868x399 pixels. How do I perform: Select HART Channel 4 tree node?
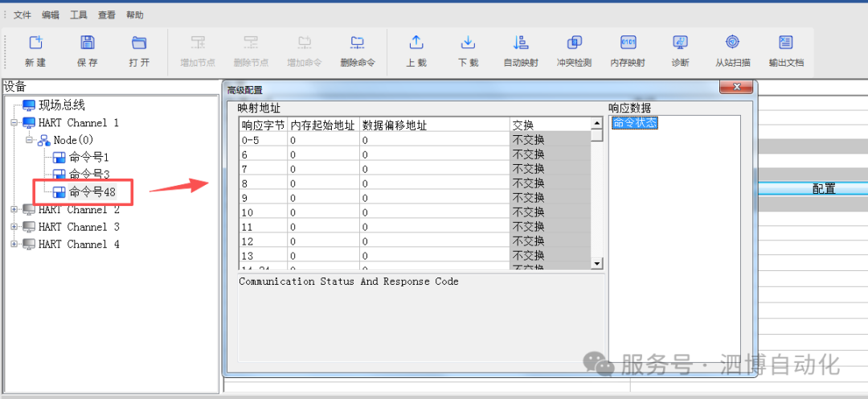tap(79, 244)
